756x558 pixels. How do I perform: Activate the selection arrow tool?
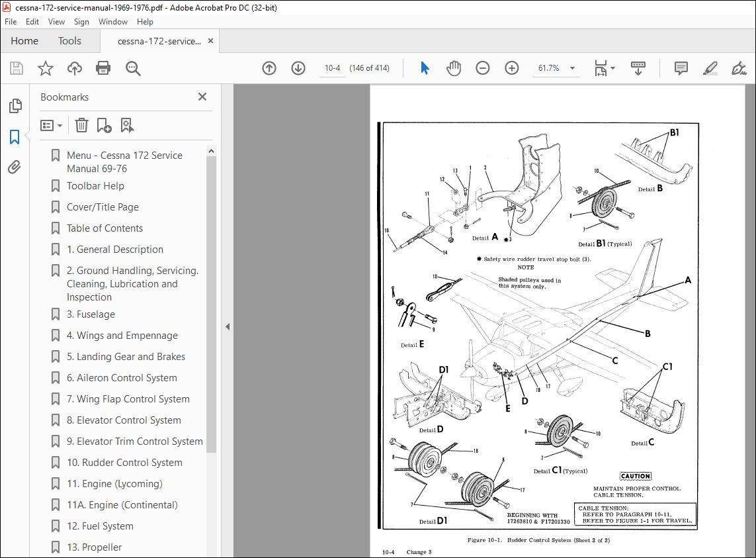click(x=425, y=68)
